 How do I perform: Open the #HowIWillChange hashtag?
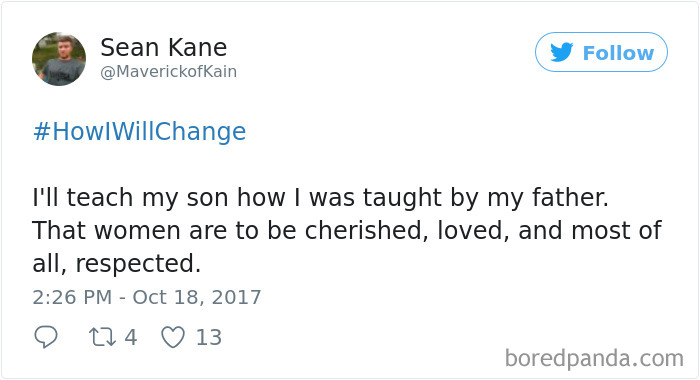coord(139,131)
